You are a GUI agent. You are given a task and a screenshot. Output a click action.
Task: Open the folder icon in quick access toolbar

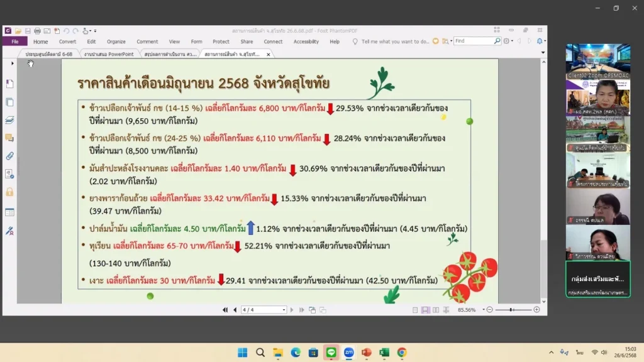click(18, 31)
